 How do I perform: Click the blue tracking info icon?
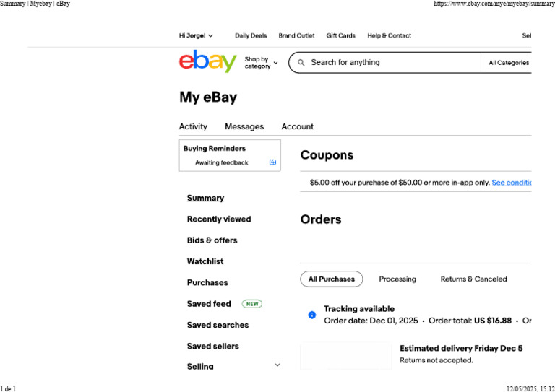point(312,315)
